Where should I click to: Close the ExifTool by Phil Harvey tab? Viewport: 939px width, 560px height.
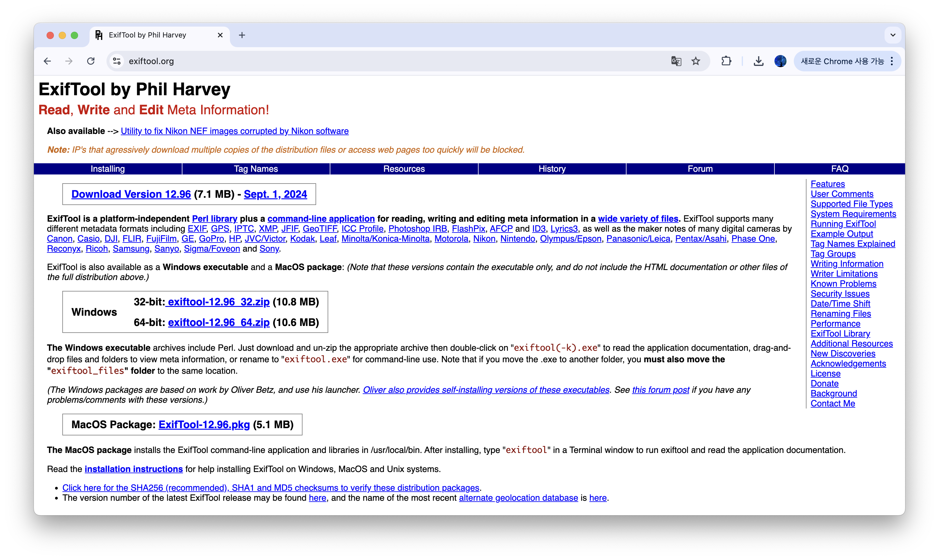coord(221,35)
